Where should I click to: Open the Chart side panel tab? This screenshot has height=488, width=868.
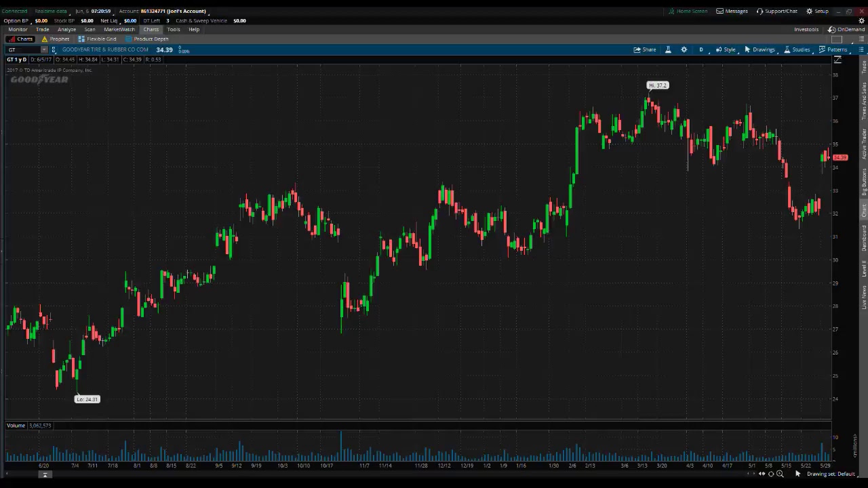(864, 210)
